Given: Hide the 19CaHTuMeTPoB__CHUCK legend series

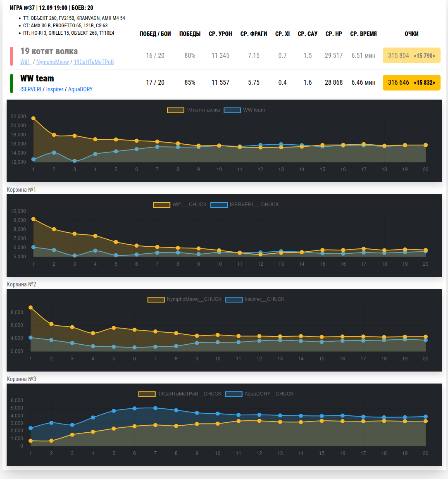Looking at the screenshot, I should (180, 394).
